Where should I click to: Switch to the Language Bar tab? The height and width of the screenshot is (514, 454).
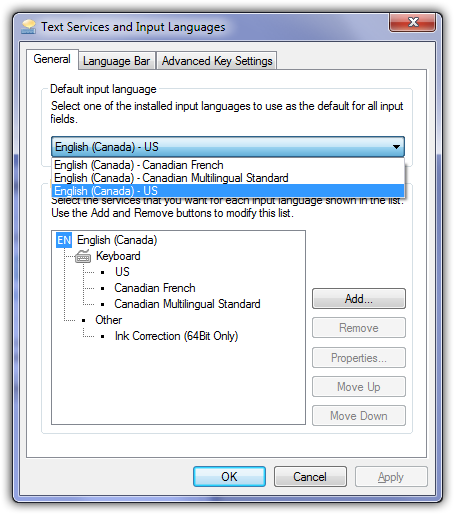pos(117,61)
